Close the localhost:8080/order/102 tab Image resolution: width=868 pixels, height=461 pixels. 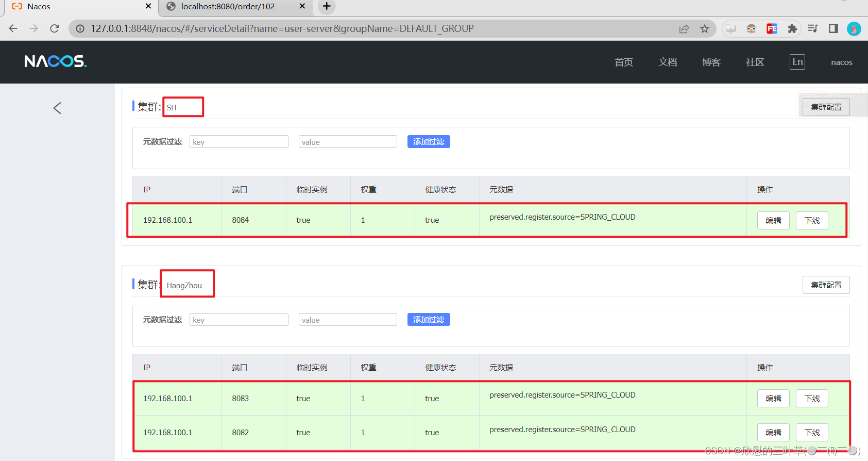tap(302, 6)
